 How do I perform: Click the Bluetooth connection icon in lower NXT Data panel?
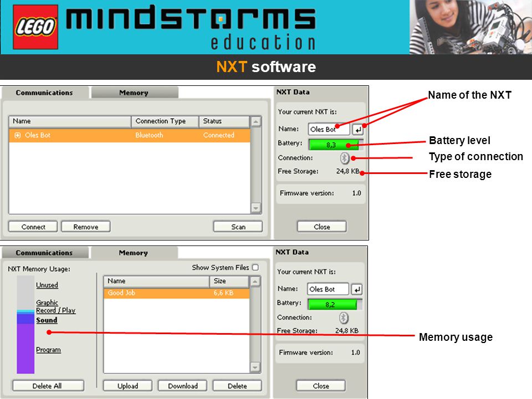point(344,318)
